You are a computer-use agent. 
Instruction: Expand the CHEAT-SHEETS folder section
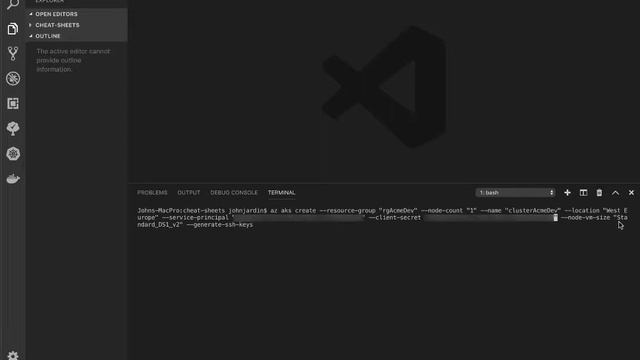[77, 25]
